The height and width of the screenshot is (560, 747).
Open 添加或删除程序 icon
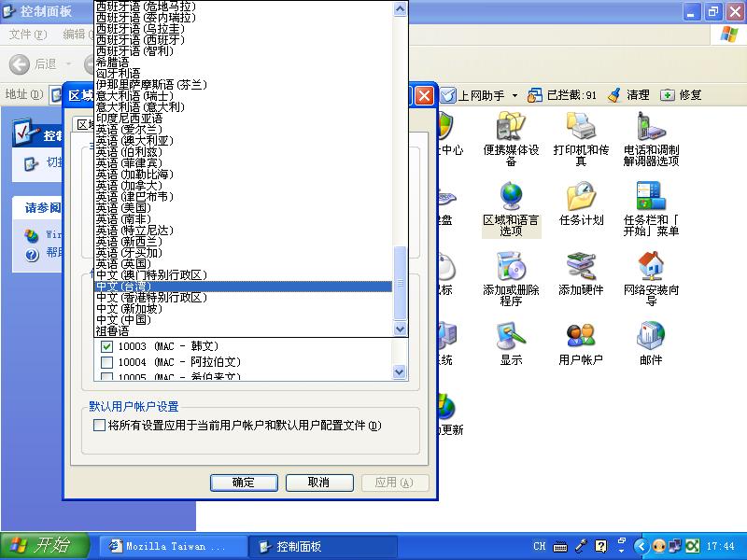pyautogui.click(x=511, y=267)
